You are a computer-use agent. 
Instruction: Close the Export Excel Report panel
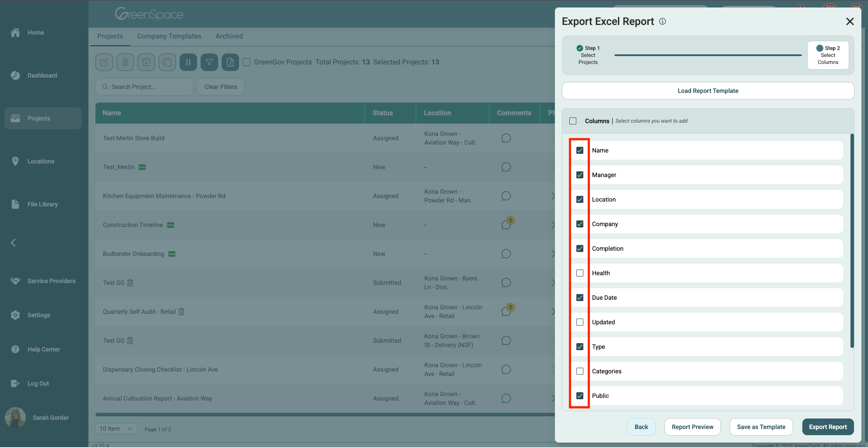tap(850, 21)
